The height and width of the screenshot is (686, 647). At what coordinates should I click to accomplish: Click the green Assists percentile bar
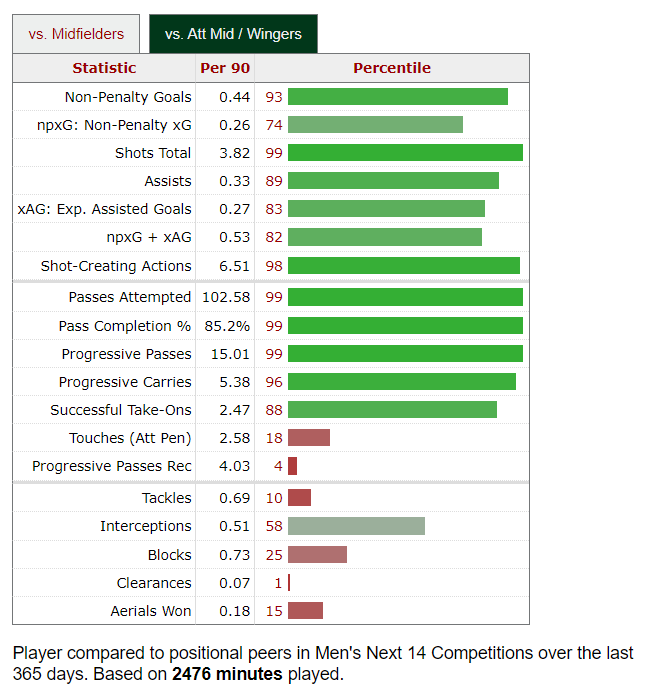click(x=393, y=181)
